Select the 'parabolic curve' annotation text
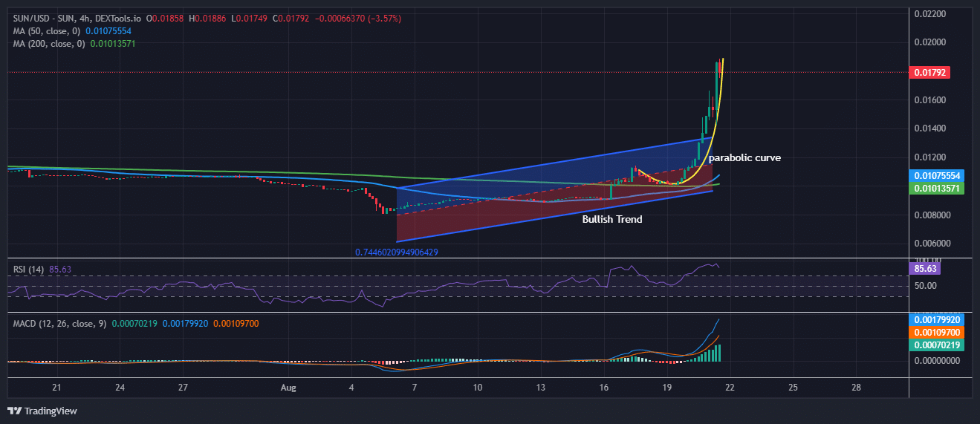The height and width of the screenshot is (424, 980). [x=744, y=158]
